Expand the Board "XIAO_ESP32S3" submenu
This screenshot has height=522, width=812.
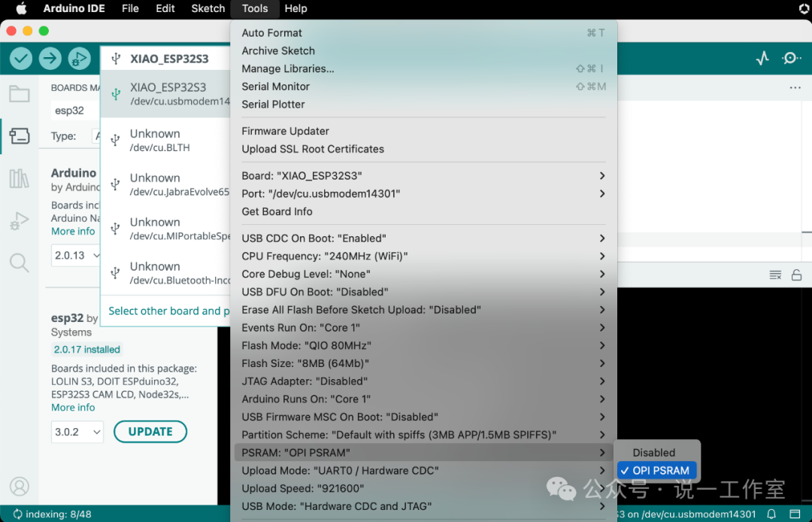coord(423,176)
